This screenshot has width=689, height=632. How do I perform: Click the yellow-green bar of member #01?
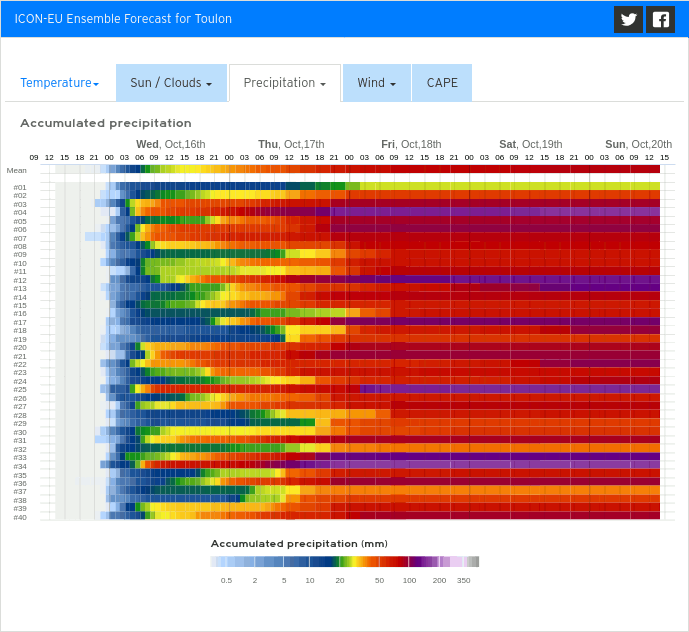coord(510,186)
